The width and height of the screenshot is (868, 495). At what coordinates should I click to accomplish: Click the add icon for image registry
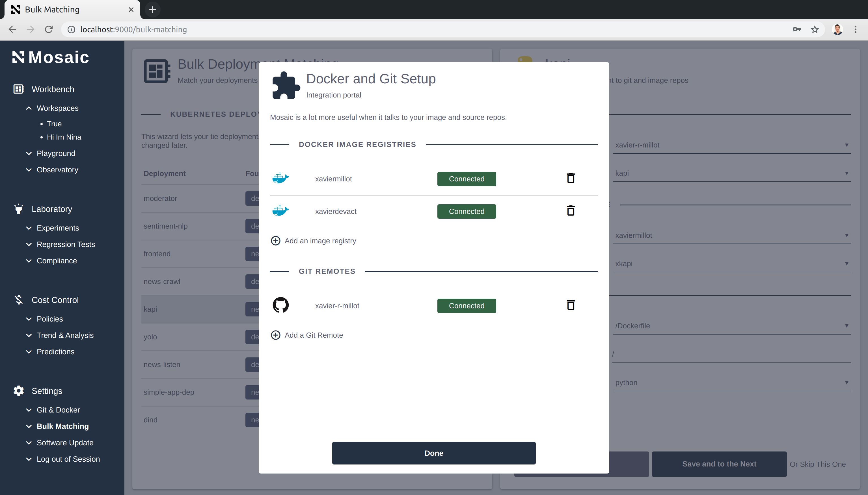(x=275, y=240)
